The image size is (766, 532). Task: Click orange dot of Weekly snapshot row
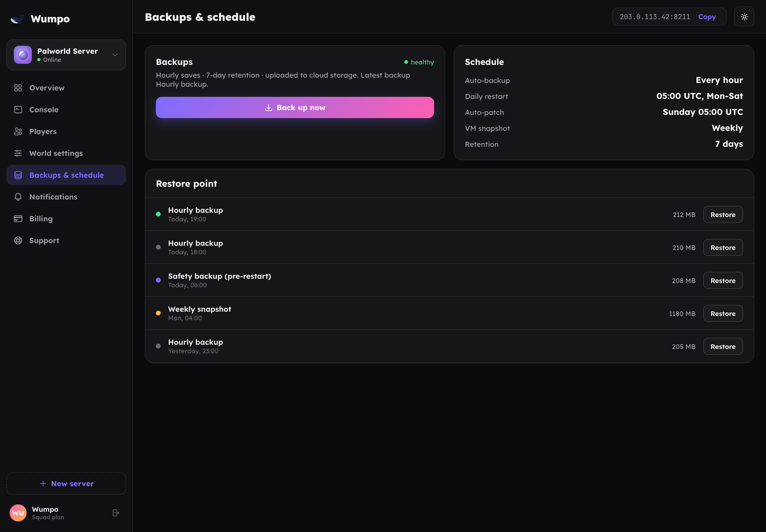point(158,313)
